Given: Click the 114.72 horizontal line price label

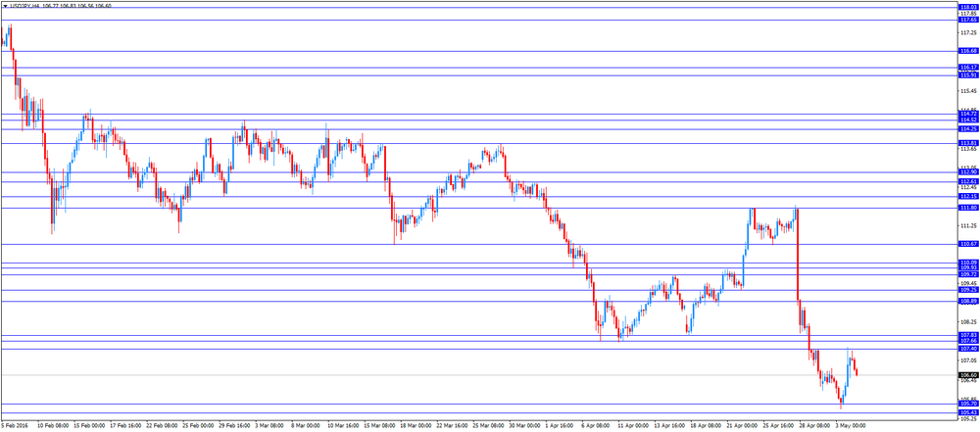Looking at the screenshot, I should (968, 114).
